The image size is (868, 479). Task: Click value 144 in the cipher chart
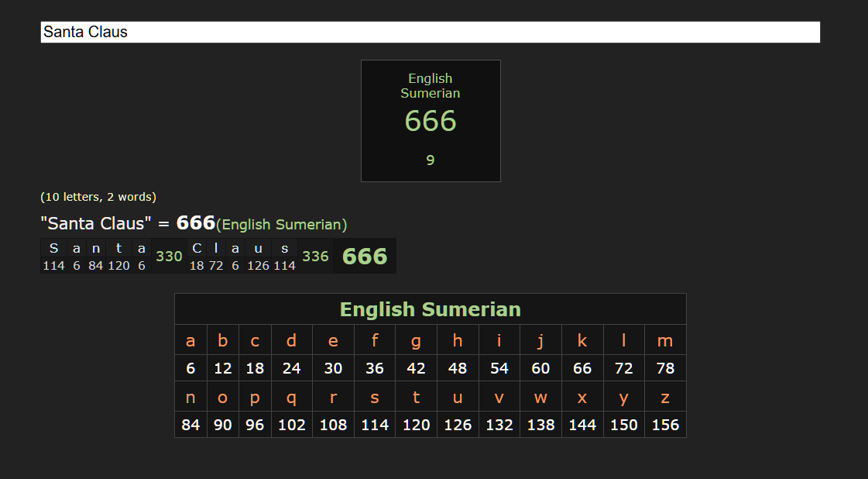[582, 425]
